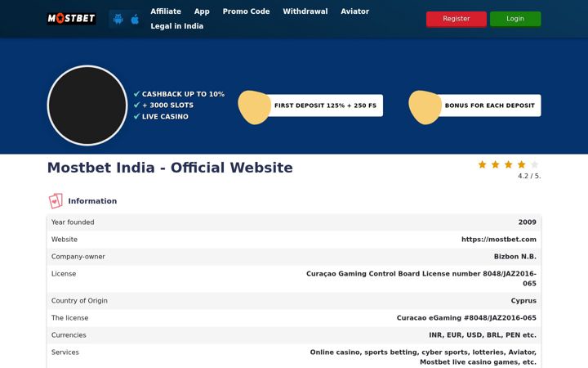Click the green Login button
This screenshot has height=368, width=588.
pyautogui.click(x=515, y=19)
